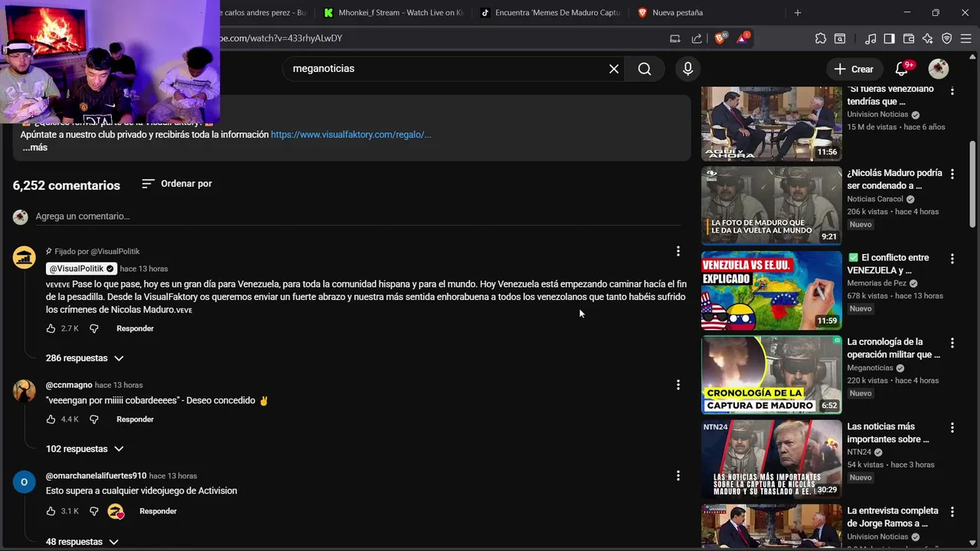Open the Noticias Caracol 9:21 thumbnail

(x=772, y=206)
